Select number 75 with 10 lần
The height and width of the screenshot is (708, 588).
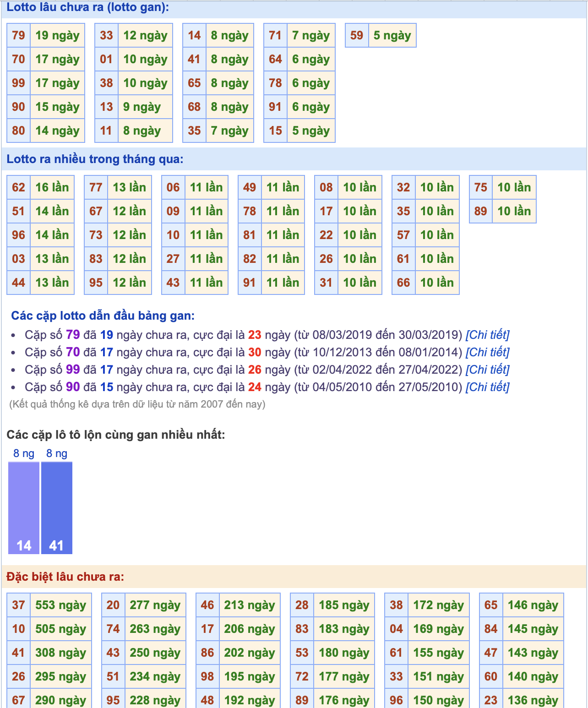pos(481,187)
